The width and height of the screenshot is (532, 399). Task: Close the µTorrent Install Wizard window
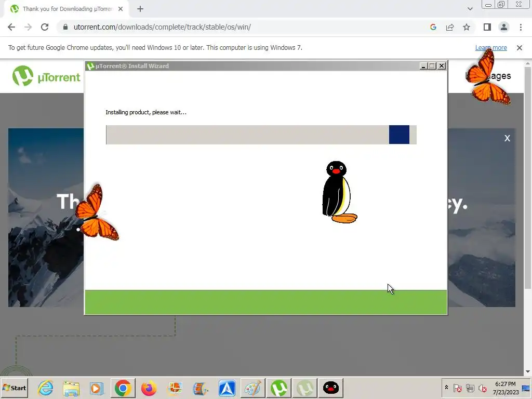click(442, 66)
